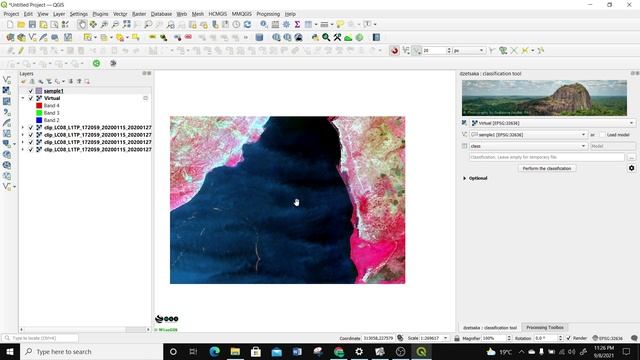Click the Zoom Full extent icon
The width and height of the screenshot is (640, 360).
127,24
